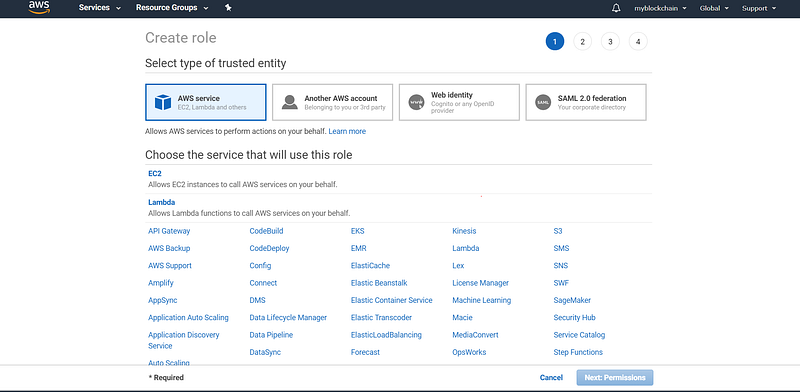Select Elastic Container Service
Image resolution: width=800 pixels, height=392 pixels.
tap(392, 300)
